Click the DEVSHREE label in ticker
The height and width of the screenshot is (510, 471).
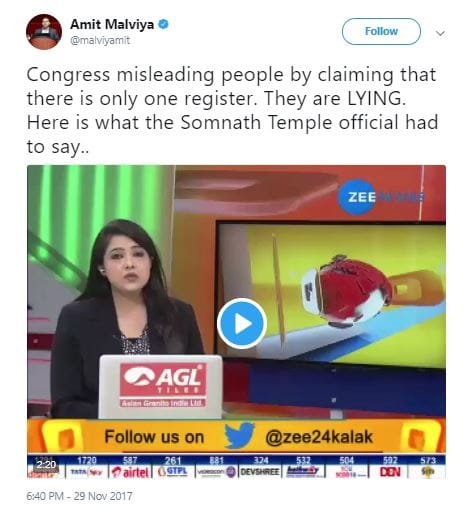[260, 472]
